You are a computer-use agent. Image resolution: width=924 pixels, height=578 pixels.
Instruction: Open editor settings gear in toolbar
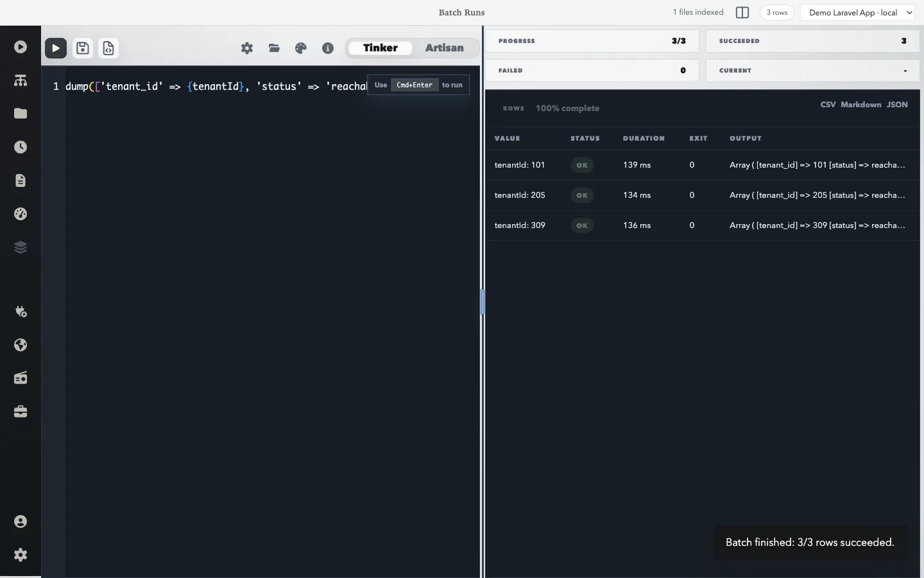247,48
